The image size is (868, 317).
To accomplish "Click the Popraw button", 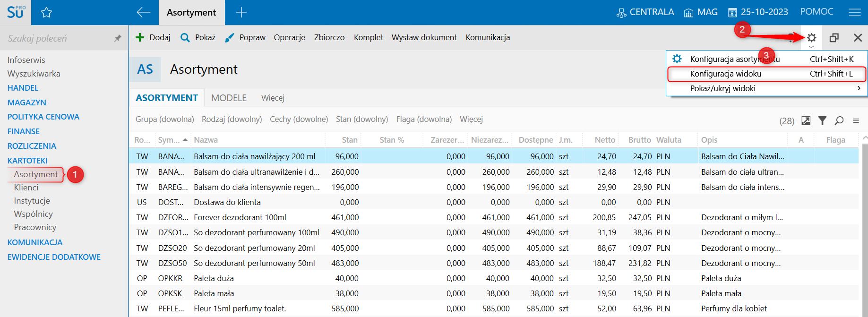I will tap(245, 37).
